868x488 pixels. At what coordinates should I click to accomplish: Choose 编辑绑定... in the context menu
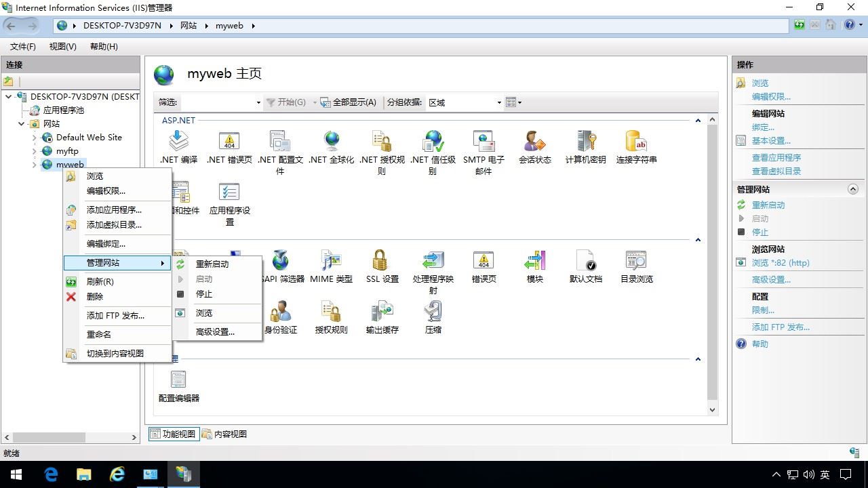tap(117, 244)
